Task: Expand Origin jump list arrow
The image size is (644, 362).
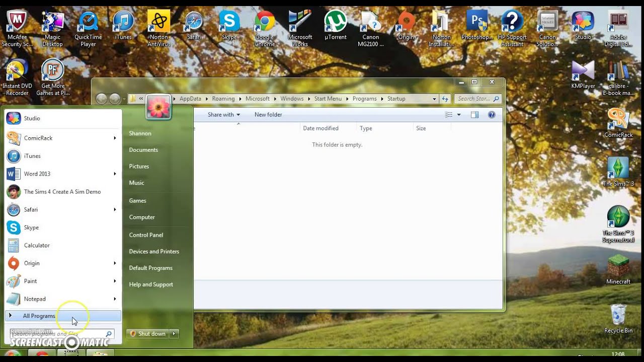Action: 115,263
